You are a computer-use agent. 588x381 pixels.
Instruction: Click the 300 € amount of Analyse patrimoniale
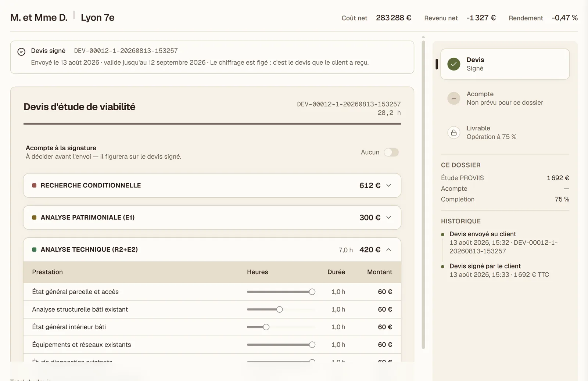(370, 218)
